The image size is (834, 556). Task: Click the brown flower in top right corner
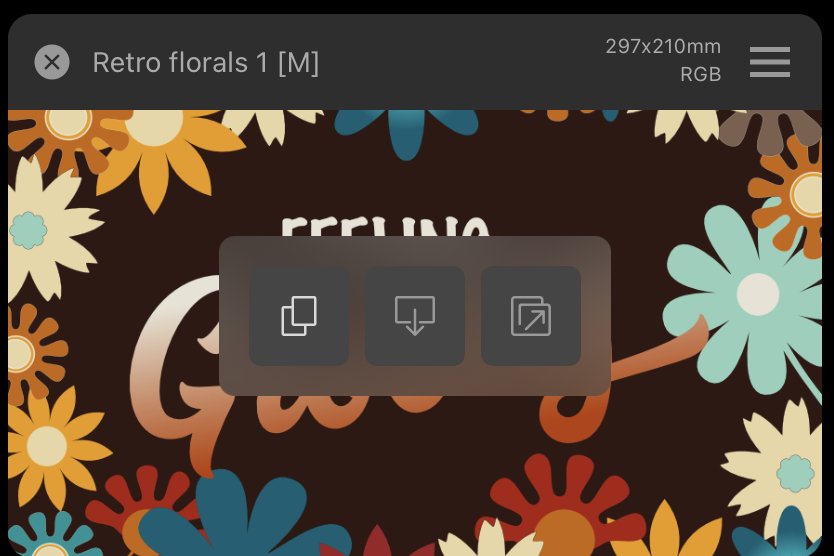pos(771,128)
